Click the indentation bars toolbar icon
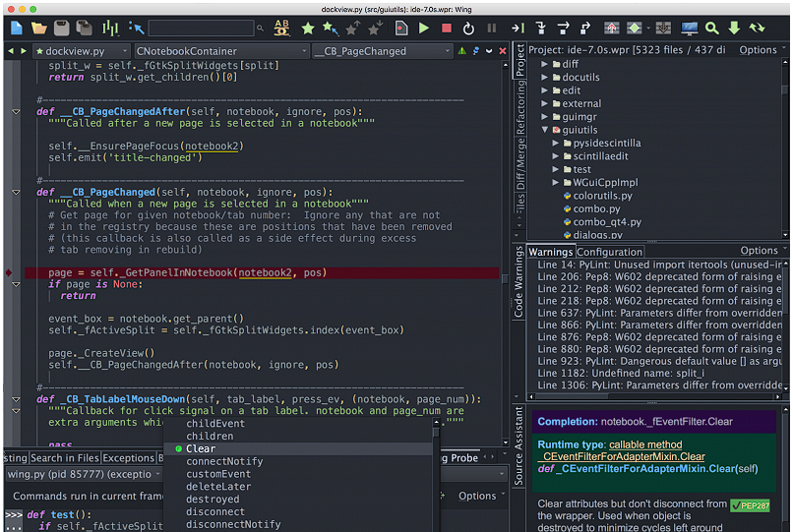This screenshot has width=793, height=532. coord(110,28)
